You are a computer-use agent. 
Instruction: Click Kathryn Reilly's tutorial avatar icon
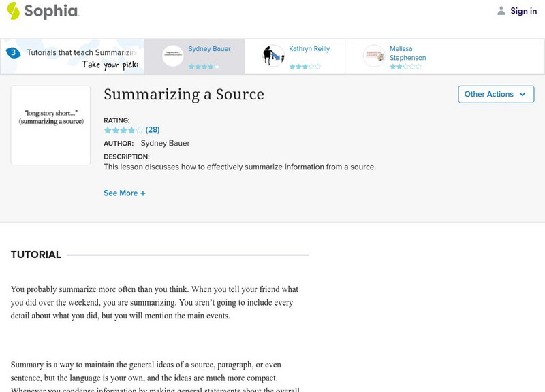273,56
